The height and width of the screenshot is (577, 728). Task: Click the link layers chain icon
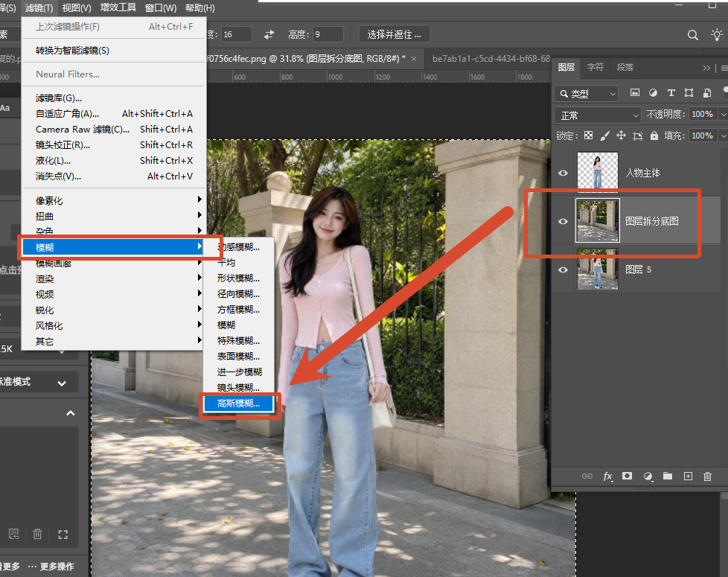tap(587, 476)
